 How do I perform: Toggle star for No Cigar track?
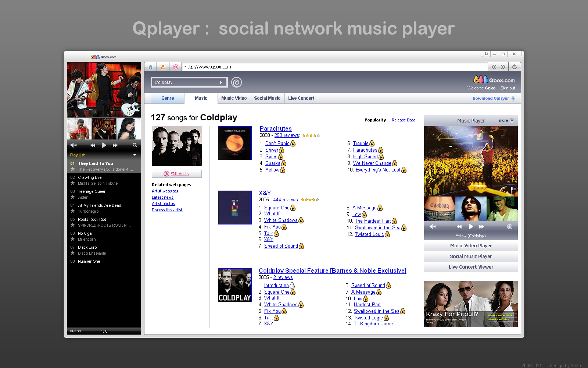72,239
